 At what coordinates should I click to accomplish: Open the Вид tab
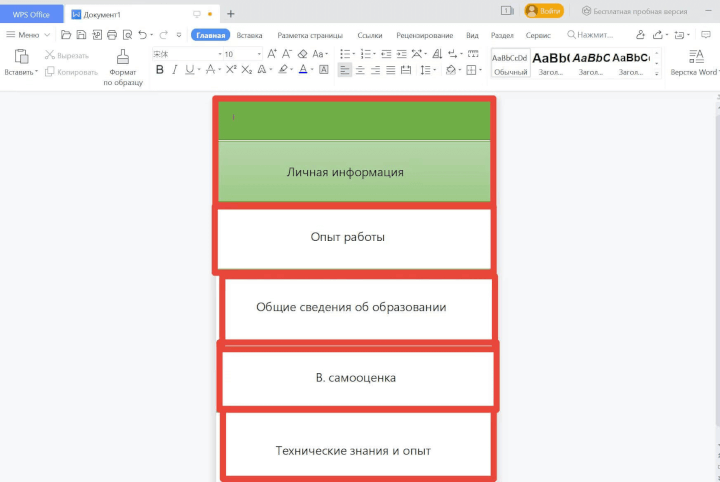click(x=472, y=35)
